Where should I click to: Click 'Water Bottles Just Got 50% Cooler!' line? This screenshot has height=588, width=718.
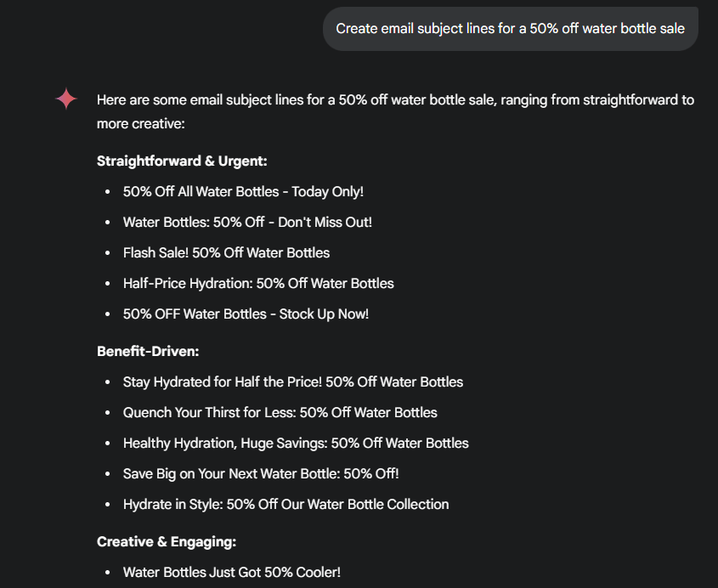(231, 573)
